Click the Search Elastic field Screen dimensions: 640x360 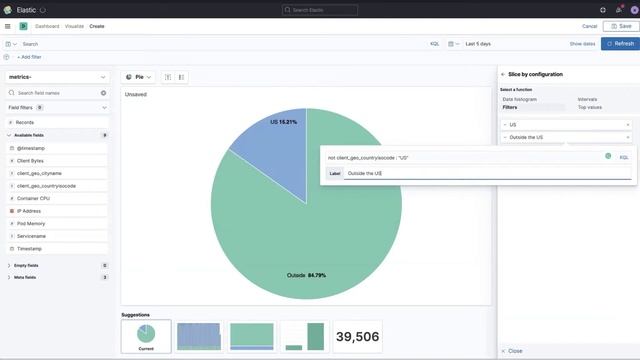[320, 10]
